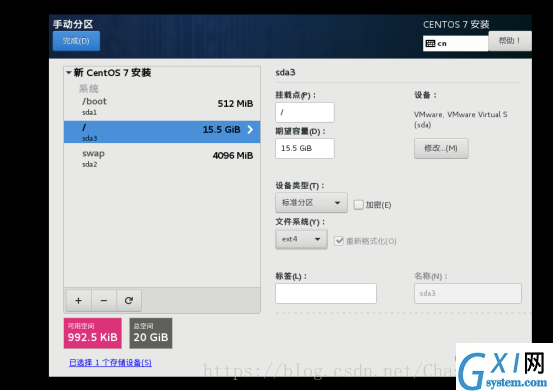Open the 文件系统 ext4 dropdown

coord(301,239)
